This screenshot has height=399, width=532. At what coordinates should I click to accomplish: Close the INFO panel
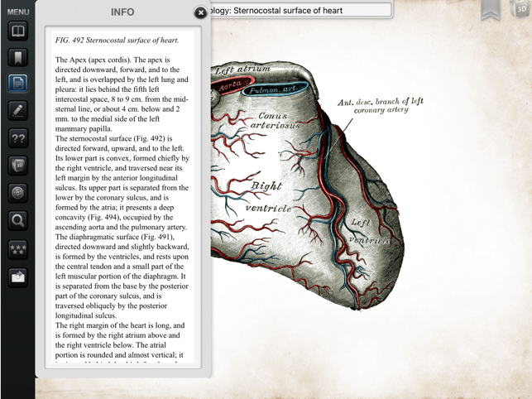(x=200, y=12)
